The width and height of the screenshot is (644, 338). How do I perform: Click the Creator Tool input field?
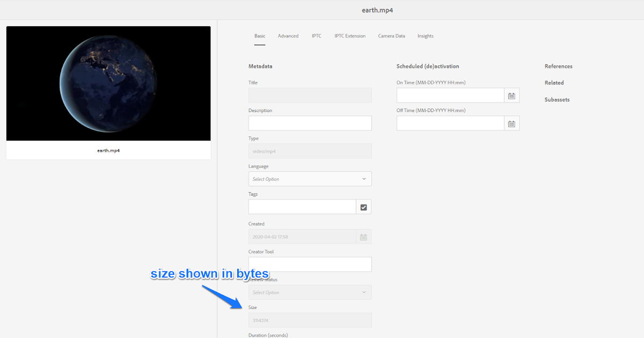tap(310, 264)
